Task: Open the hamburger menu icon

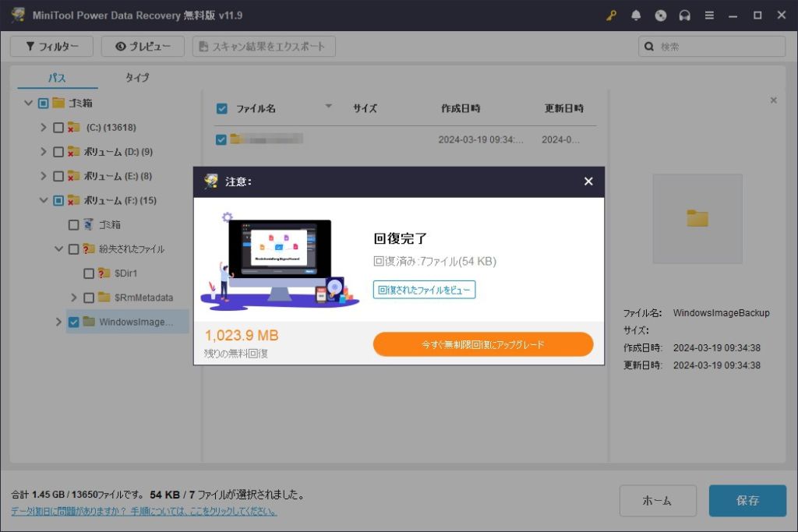Action: [709, 16]
